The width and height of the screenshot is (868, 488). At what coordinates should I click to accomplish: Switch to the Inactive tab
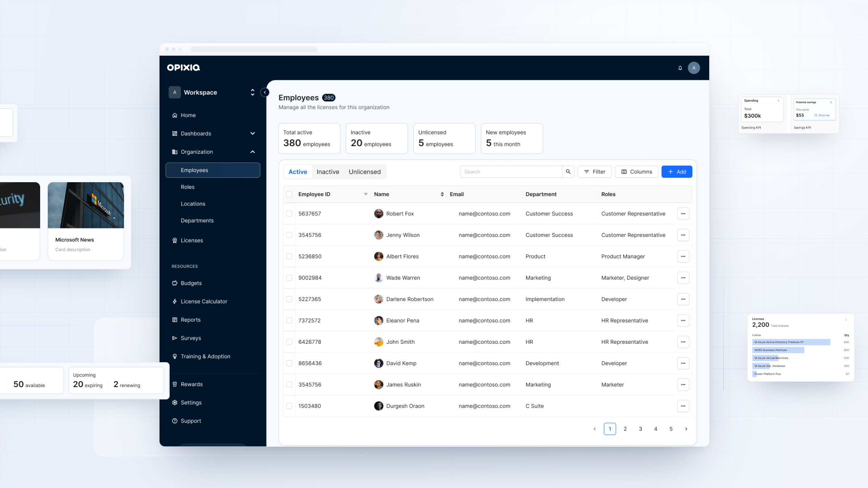328,172
